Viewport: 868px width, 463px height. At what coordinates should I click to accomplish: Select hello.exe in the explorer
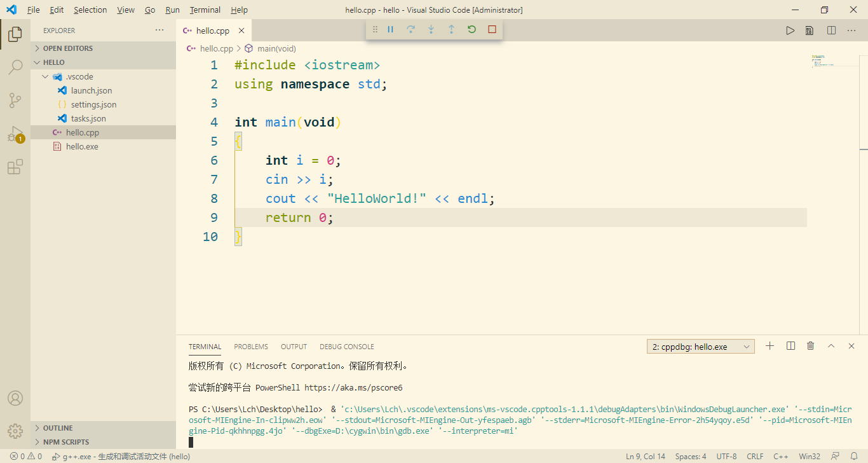pos(103,146)
